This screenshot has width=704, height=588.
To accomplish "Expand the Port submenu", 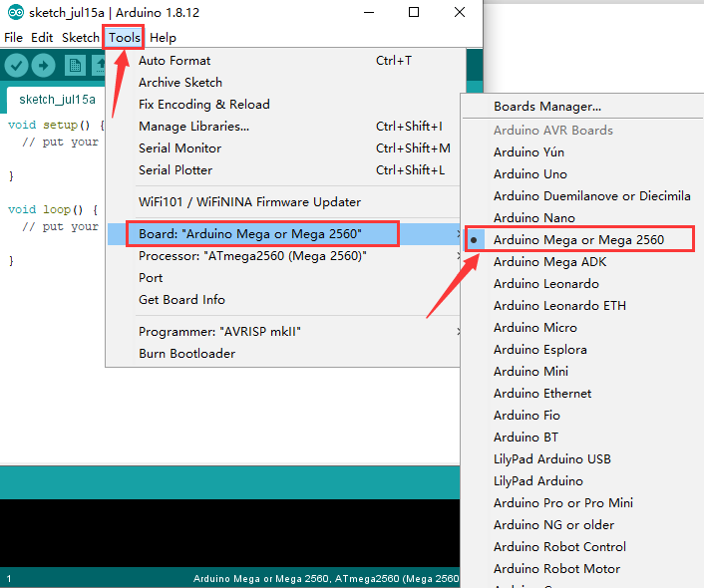I will tap(286, 278).
